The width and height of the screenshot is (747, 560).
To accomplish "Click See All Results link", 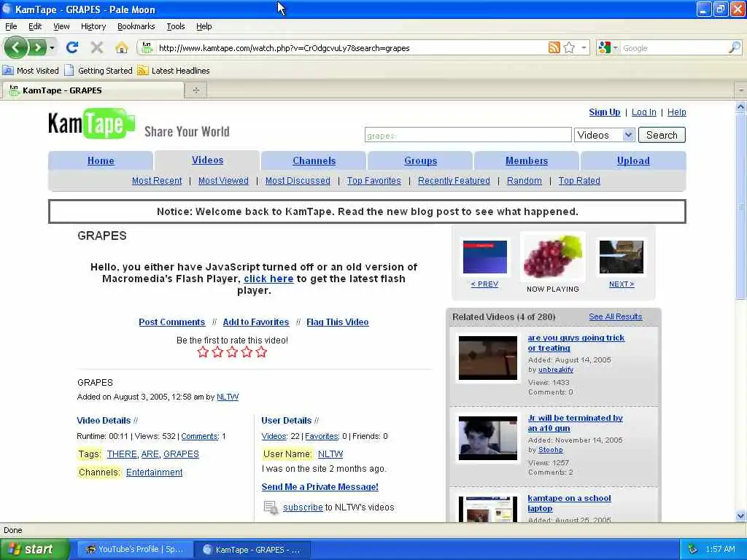I will point(615,316).
